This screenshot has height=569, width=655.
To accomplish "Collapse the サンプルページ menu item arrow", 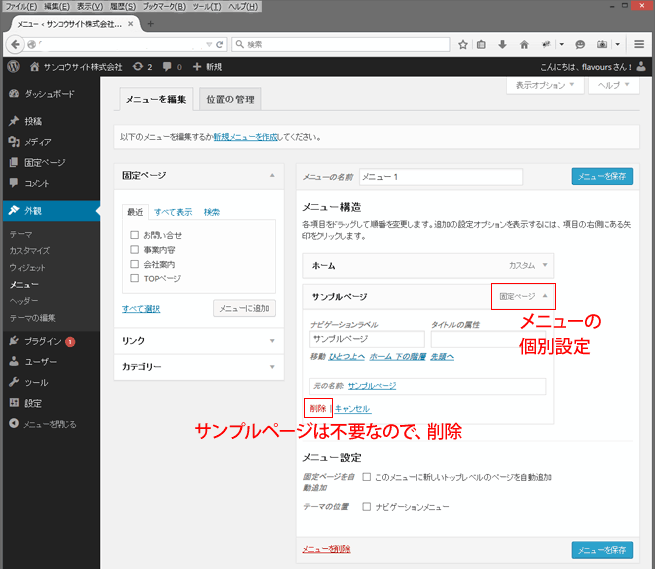I will 545,296.
